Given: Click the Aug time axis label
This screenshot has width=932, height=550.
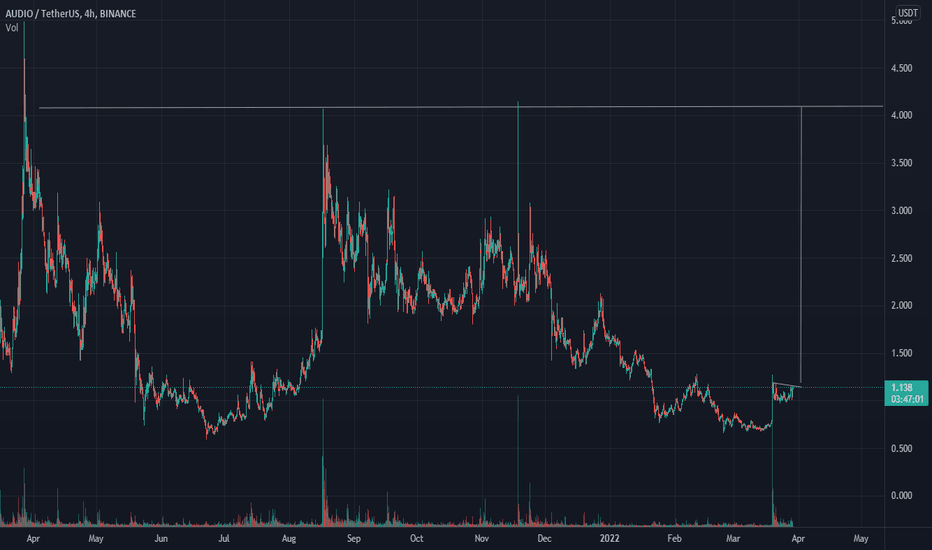Looking at the screenshot, I should (289, 539).
